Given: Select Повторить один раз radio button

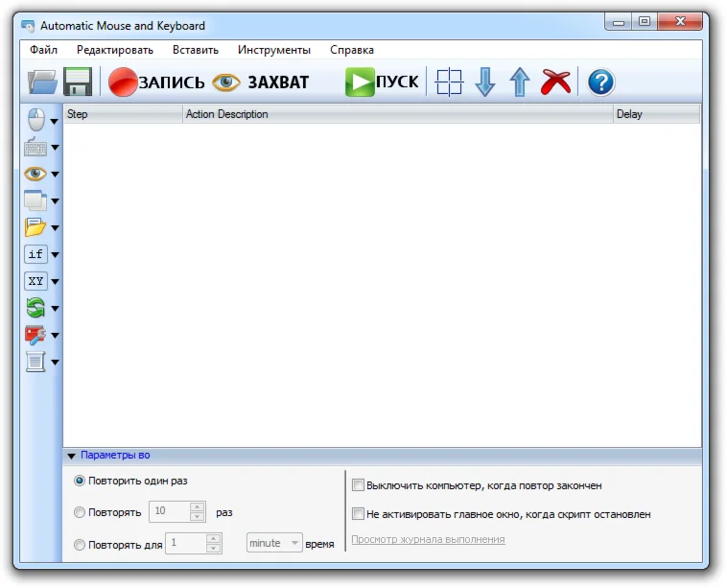Looking at the screenshot, I should [80, 481].
